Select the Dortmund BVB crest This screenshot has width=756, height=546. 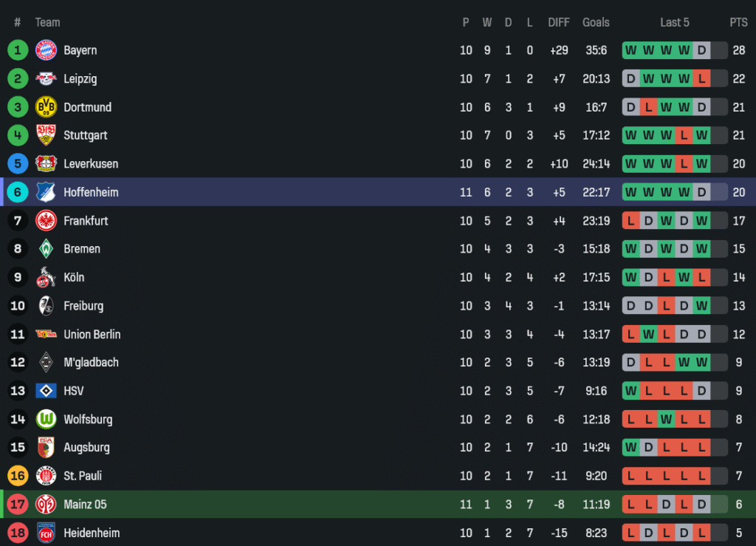46,107
